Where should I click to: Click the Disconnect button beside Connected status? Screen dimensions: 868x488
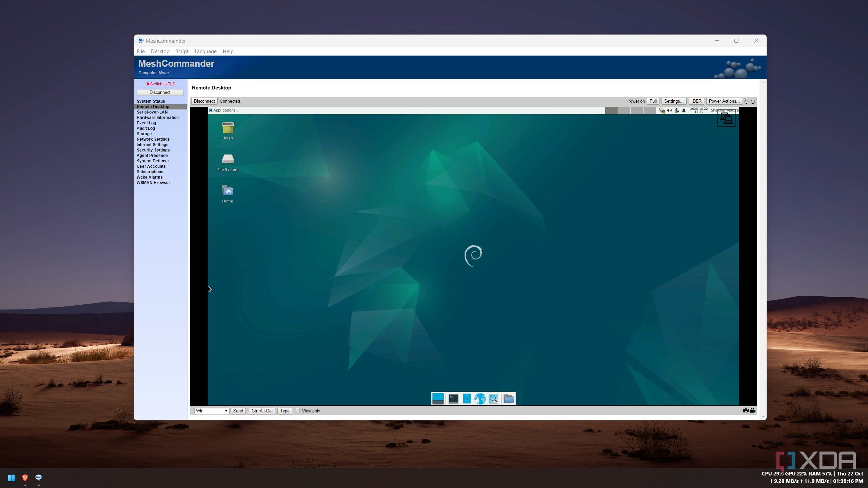pyautogui.click(x=204, y=101)
